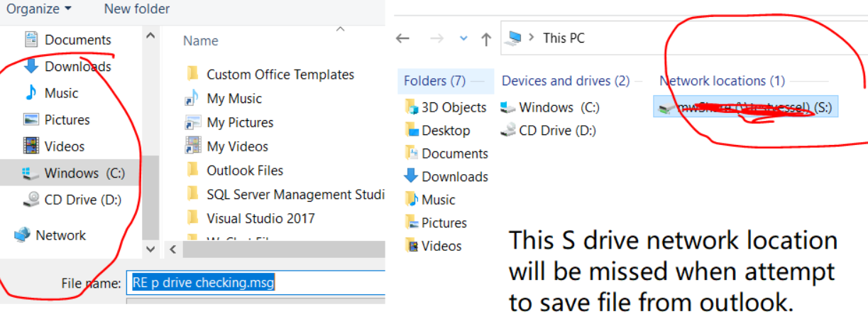Click sidebar scrollbar down arrow
Image resolution: width=868 pixels, height=329 pixels.
(150, 249)
